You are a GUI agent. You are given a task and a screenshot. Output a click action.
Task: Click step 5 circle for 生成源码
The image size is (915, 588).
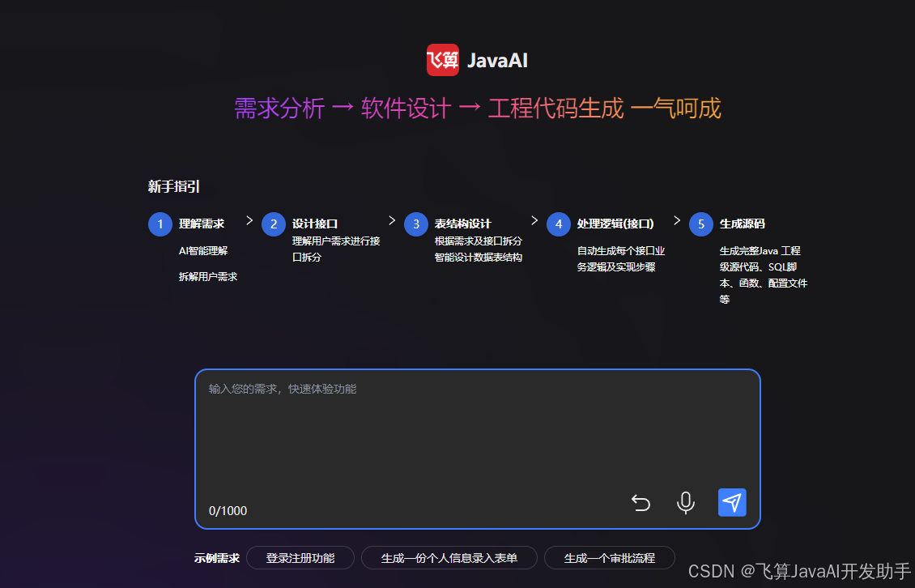pos(701,224)
